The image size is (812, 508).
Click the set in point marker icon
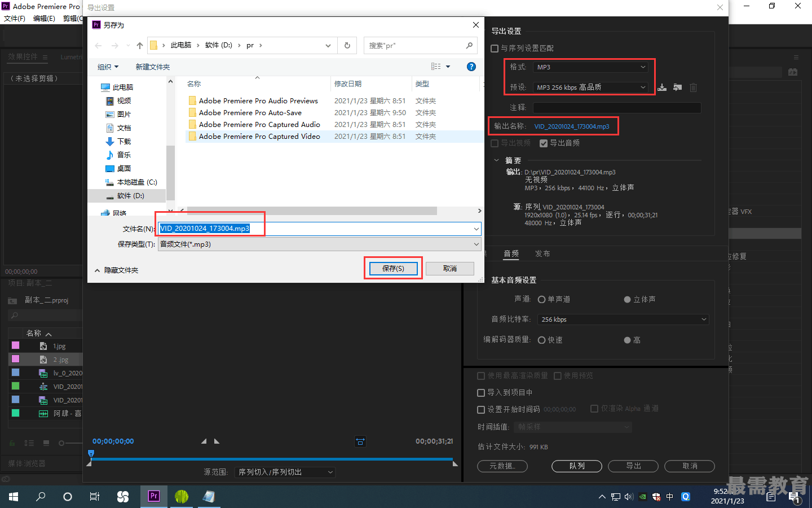[x=204, y=441]
